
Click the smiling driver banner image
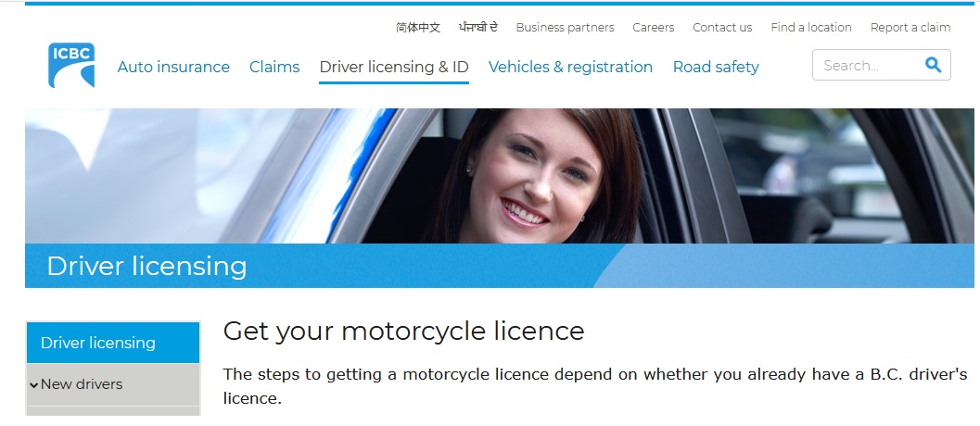click(x=500, y=176)
